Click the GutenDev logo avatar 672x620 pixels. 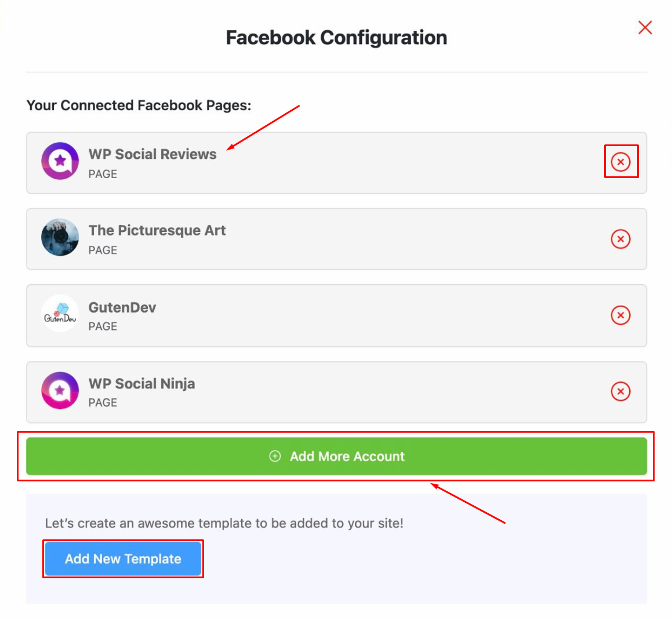pos(60,313)
